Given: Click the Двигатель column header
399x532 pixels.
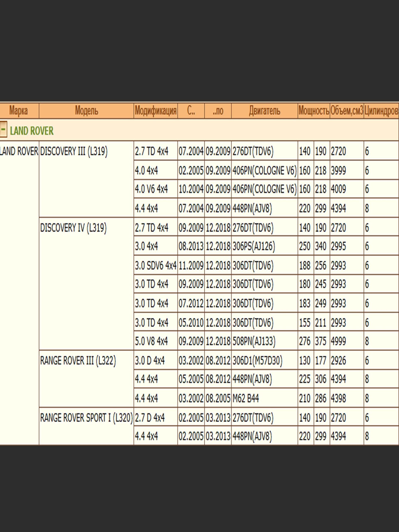Looking at the screenshot, I should [x=265, y=111].
